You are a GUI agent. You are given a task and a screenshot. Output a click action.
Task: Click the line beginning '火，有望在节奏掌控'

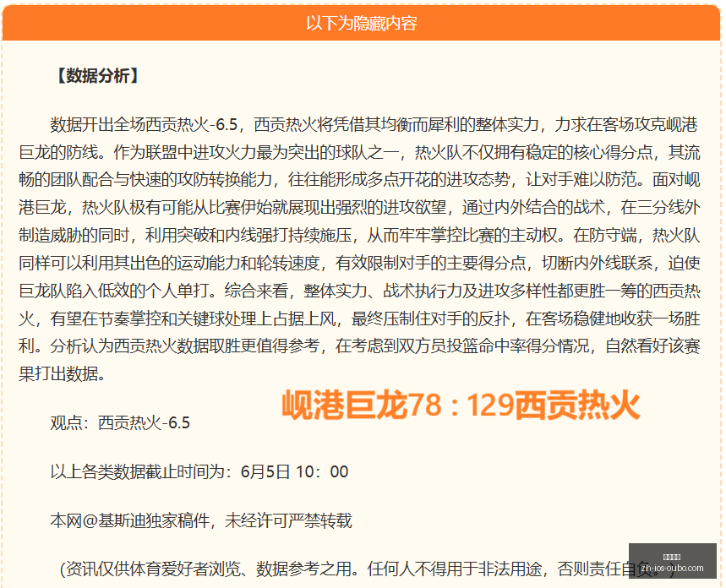[x=359, y=318]
